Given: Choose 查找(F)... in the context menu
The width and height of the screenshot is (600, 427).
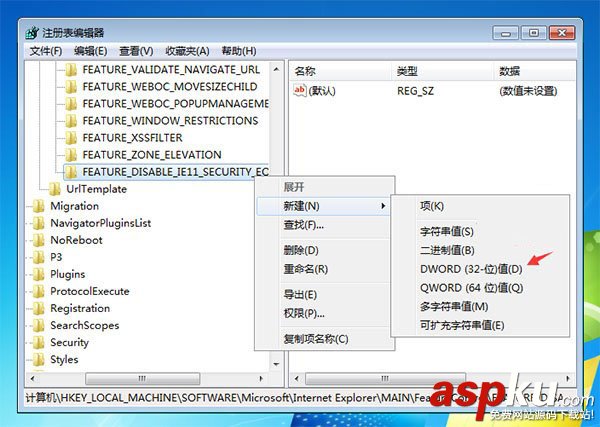Looking at the screenshot, I should [x=325, y=225].
